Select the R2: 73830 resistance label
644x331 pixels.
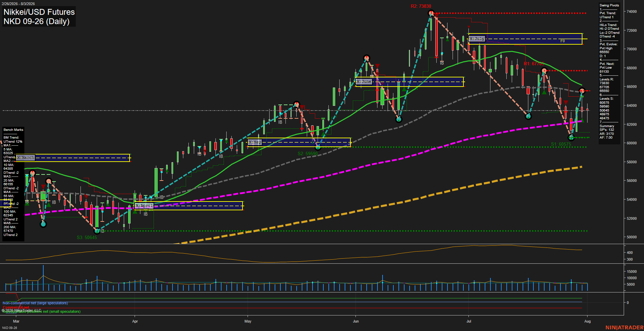(421, 6)
